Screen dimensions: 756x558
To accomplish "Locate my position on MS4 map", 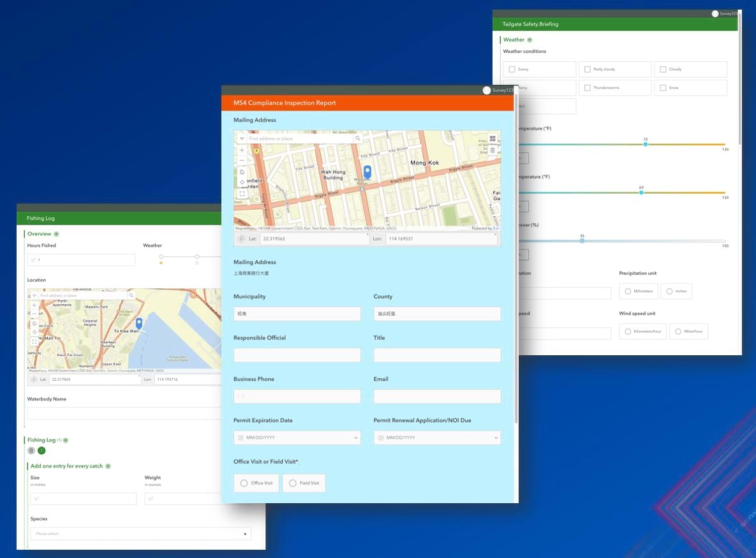I will [x=242, y=182].
